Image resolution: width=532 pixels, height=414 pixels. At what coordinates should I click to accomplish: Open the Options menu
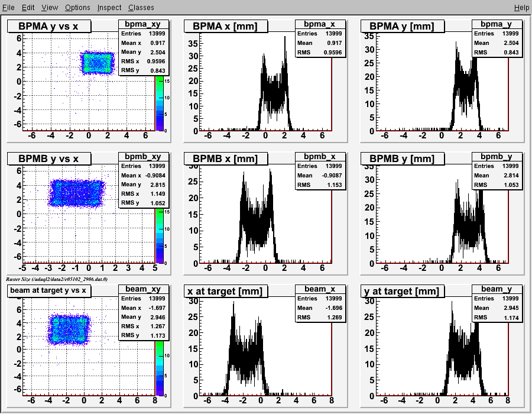(x=77, y=8)
